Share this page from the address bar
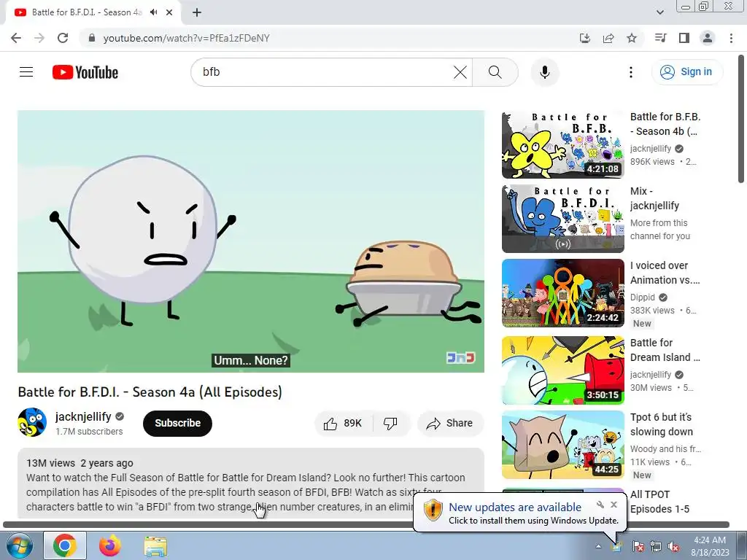 608,38
